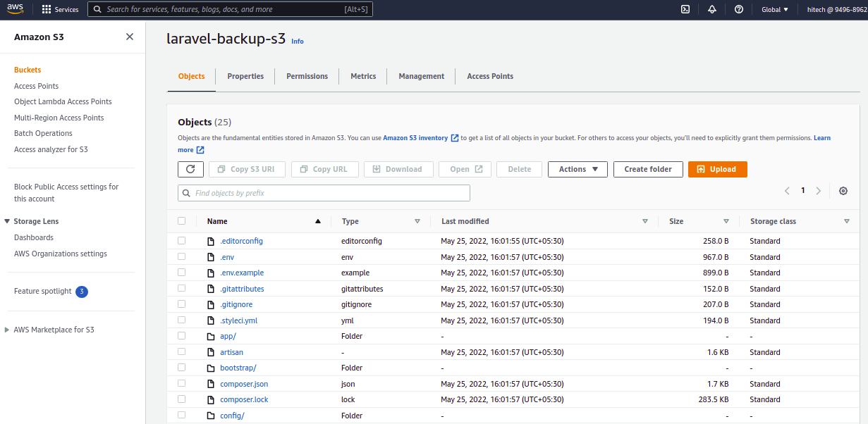This screenshot has width=868, height=424.
Task: Go to previous page arrow
Action: 788,191
